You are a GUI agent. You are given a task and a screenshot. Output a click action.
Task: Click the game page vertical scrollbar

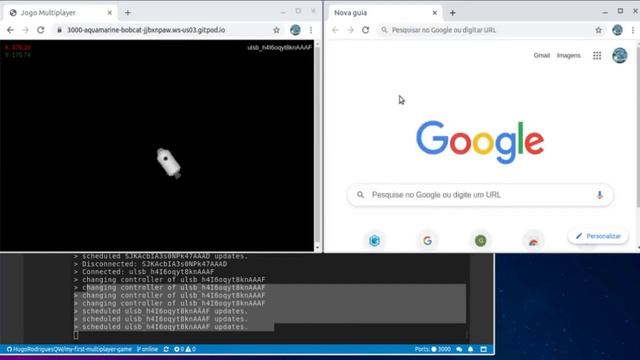tap(318, 145)
